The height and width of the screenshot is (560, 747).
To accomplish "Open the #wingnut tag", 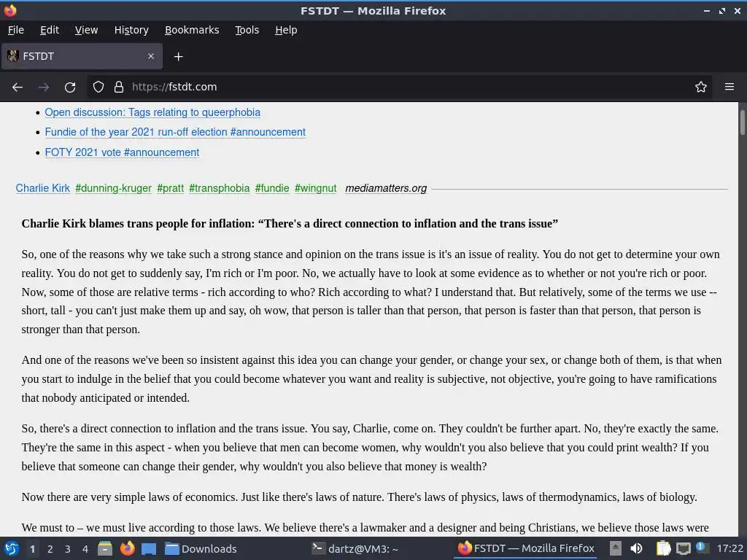I will 315,188.
